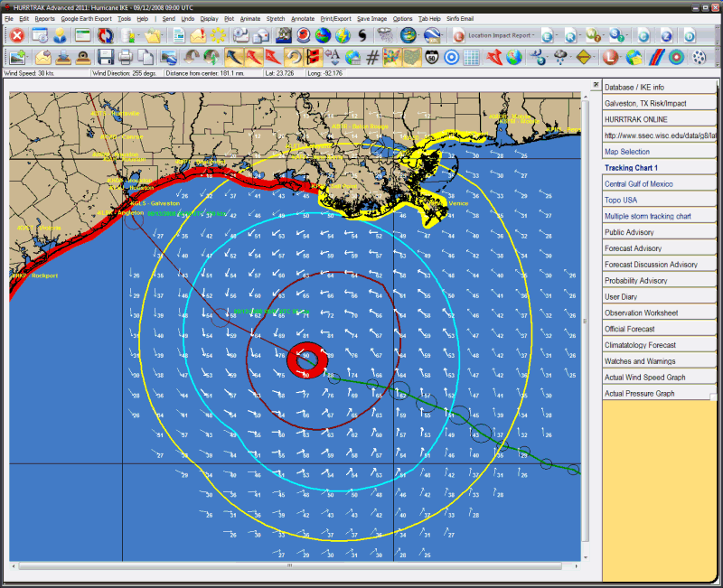Open the Location Impact Report dropdown
The image size is (723, 588).
(x=500, y=36)
